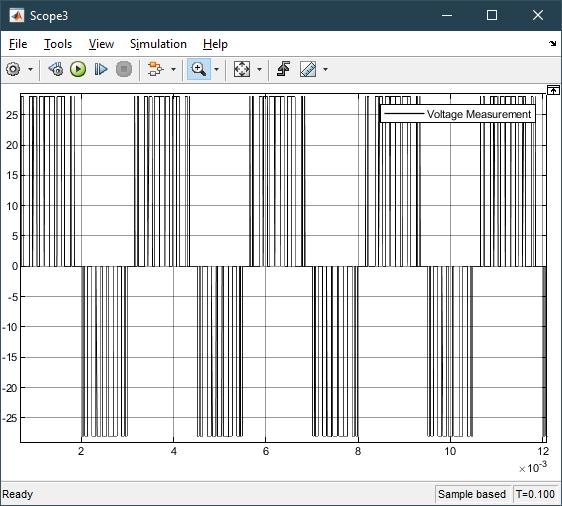Screen dimensions: 562x506
Task: Run the simulation with green play button
Action: coord(78,69)
